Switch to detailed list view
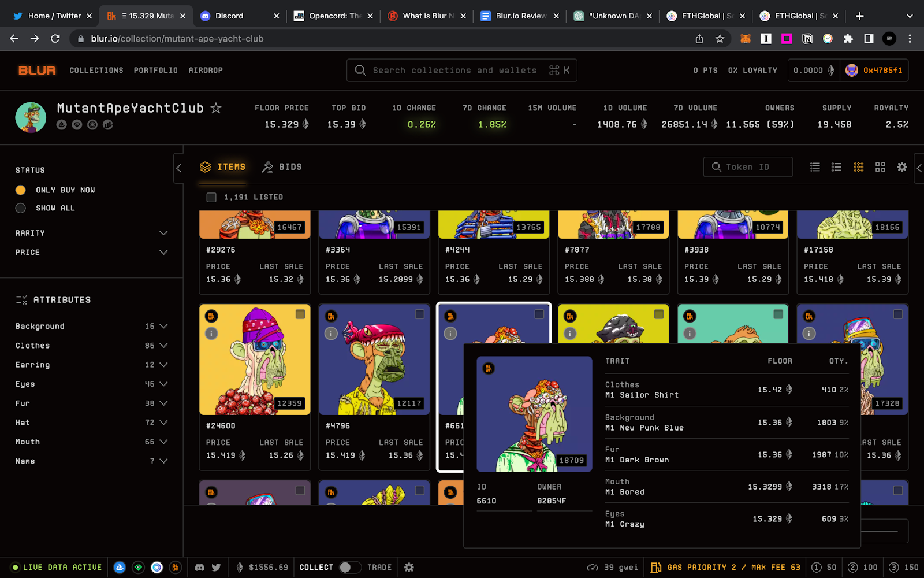The image size is (924, 578). pyautogui.click(x=836, y=167)
